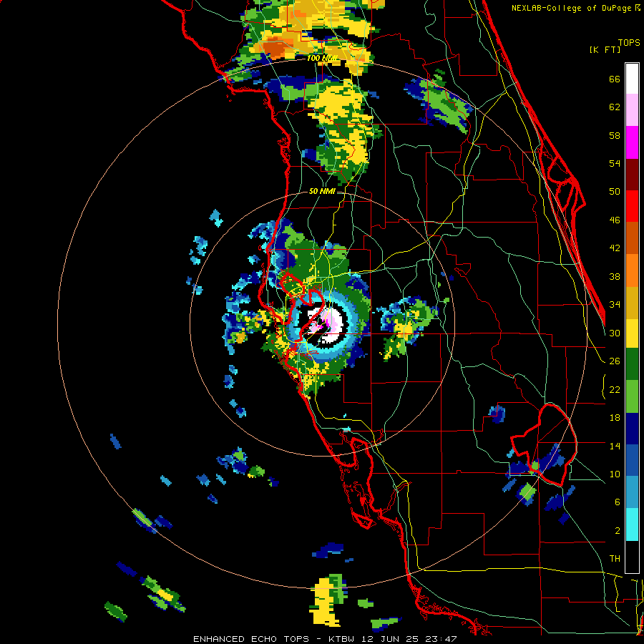Click the light pink legend swatch at 62
The image size is (644, 644).
click(632, 110)
